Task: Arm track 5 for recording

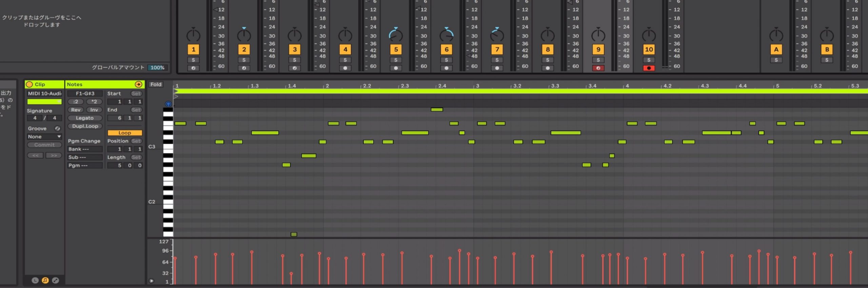Action: [396, 68]
